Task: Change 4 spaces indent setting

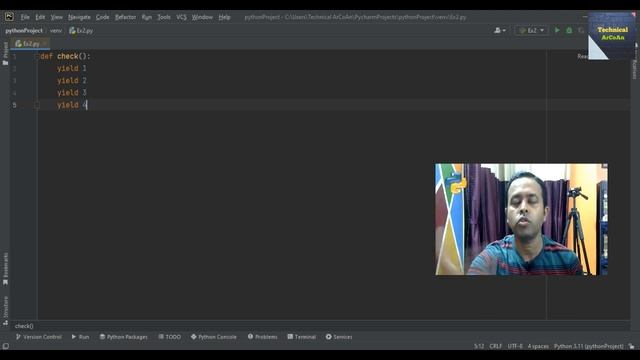Action: click(x=538, y=346)
